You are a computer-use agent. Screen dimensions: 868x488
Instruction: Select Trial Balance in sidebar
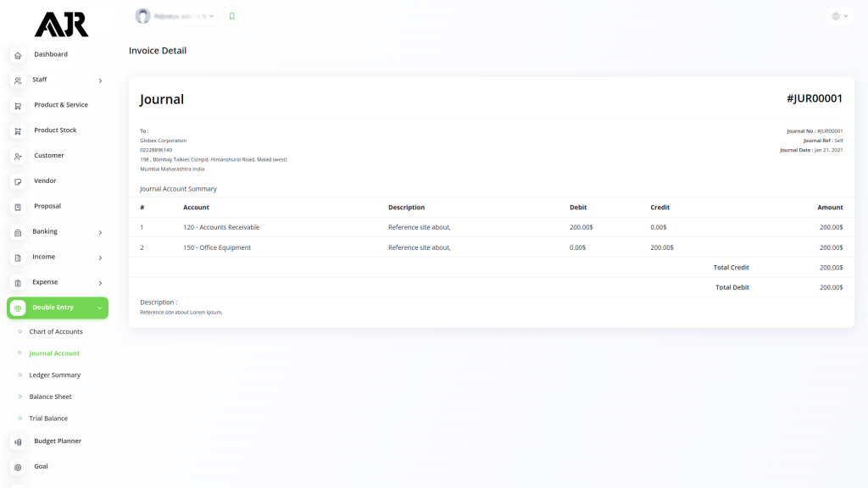pyautogui.click(x=48, y=419)
